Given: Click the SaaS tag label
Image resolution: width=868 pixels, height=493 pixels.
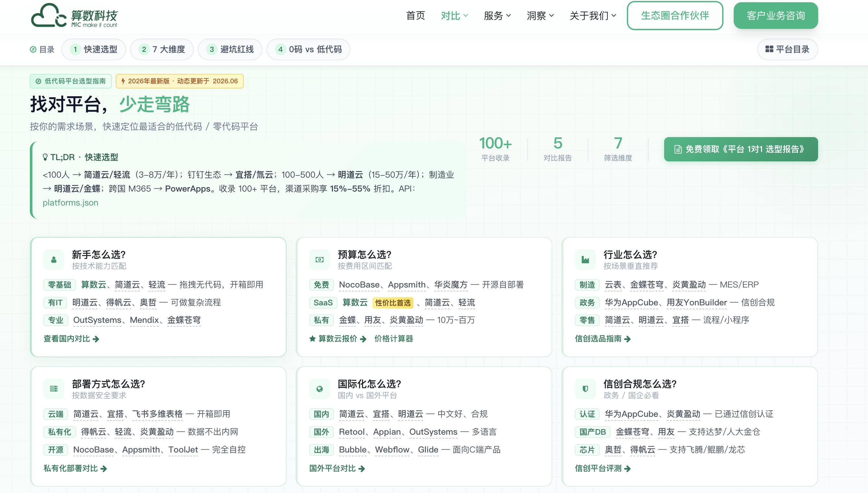Looking at the screenshot, I should coord(323,303).
